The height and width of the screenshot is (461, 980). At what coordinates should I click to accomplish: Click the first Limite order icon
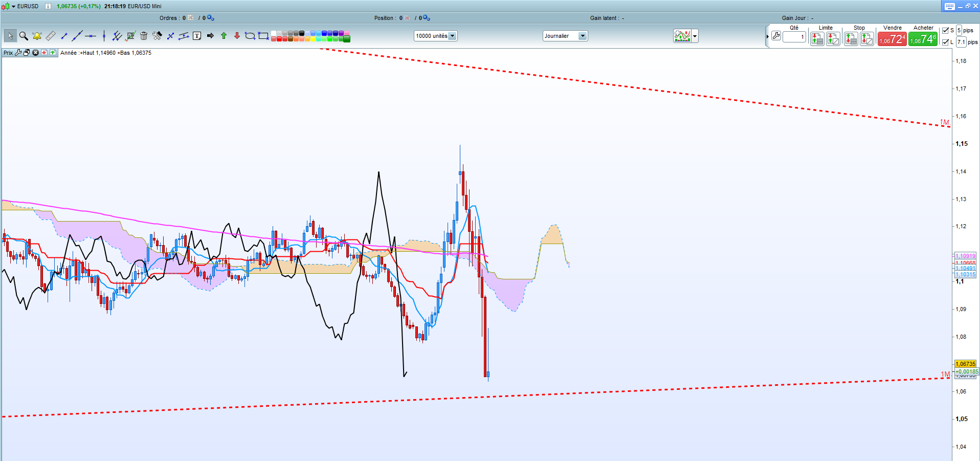pos(817,39)
